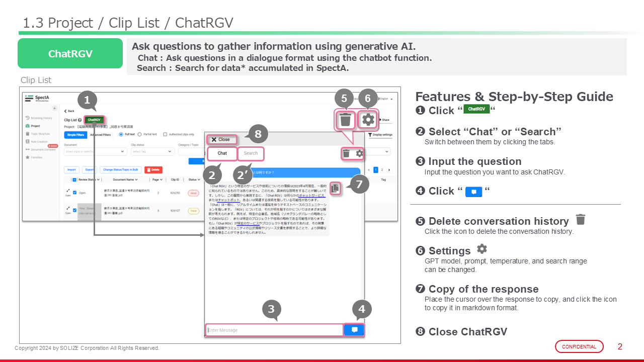
Task: Open Favorites from the sidebar
Action: click(35, 157)
